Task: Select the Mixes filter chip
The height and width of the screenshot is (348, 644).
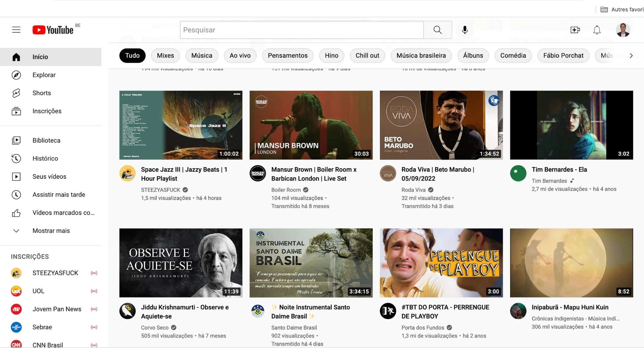Action: click(x=165, y=56)
